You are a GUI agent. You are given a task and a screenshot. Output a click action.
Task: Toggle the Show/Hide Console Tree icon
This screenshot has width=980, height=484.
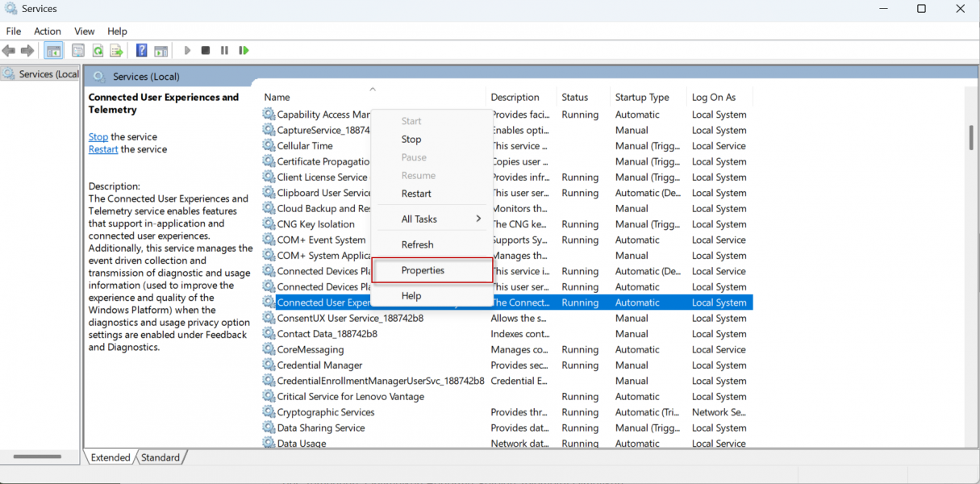pos(54,51)
